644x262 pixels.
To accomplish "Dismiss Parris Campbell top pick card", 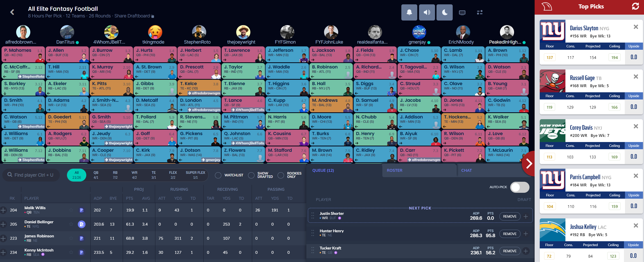I will pos(636,176).
